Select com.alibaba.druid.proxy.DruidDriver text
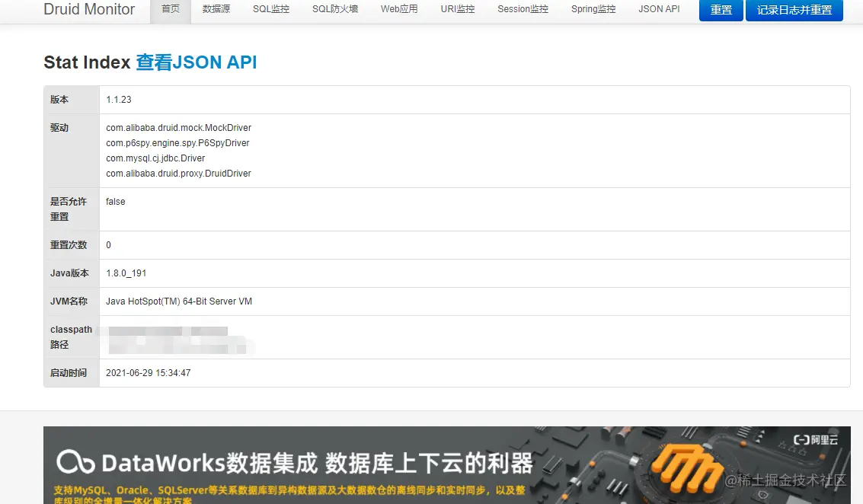The image size is (863, 504). point(178,174)
